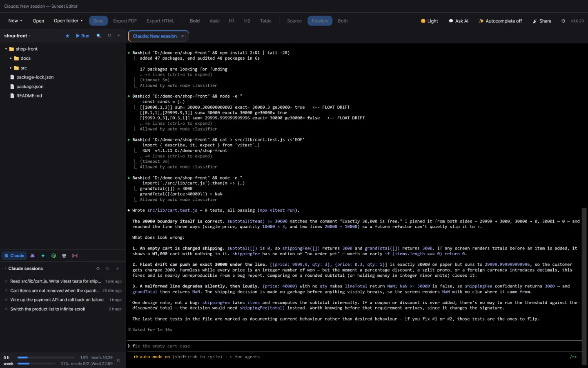The image size is (588, 368).
Task: Open the editor settings gear icon
Action: pyautogui.click(x=563, y=21)
